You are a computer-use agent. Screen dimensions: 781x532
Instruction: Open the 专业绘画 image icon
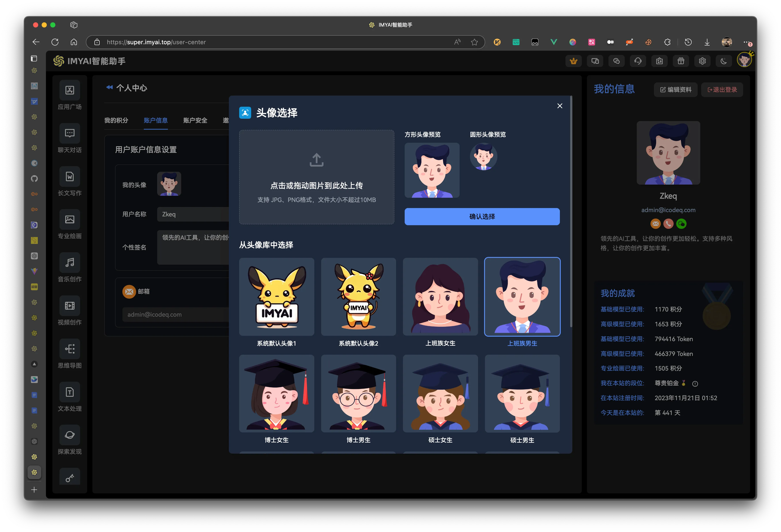coord(70,219)
